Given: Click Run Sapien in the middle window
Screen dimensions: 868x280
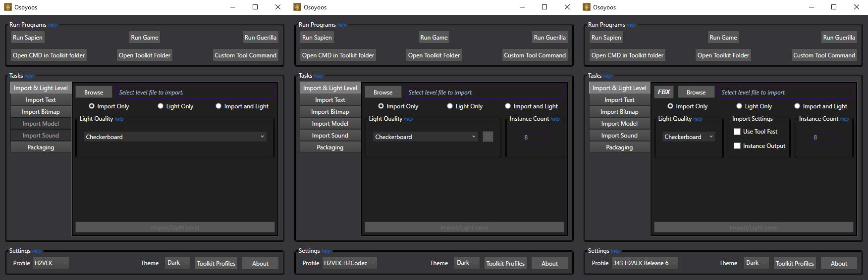Looking at the screenshot, I should [317, 38].
